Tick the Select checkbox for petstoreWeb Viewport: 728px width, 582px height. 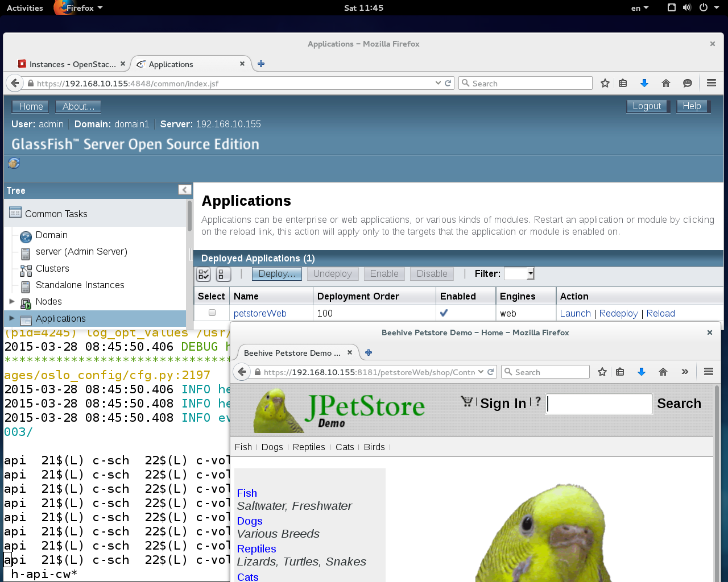(x=212, y=313)
